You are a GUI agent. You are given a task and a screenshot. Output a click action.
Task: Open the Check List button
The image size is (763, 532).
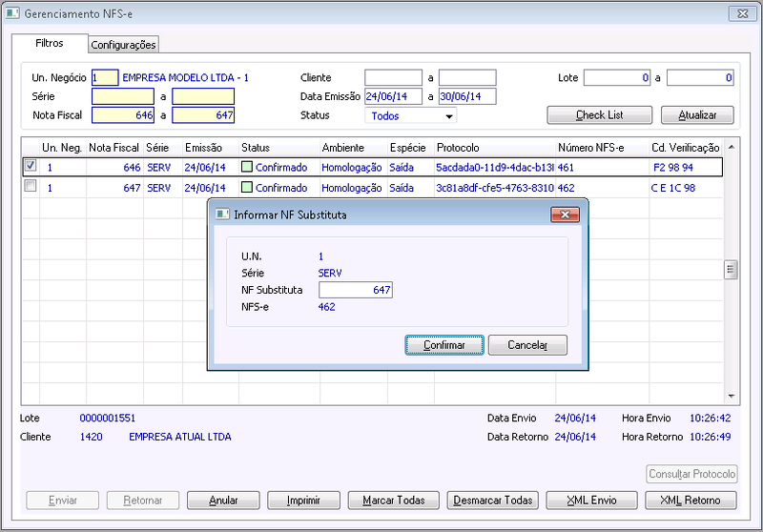point(600,115)
